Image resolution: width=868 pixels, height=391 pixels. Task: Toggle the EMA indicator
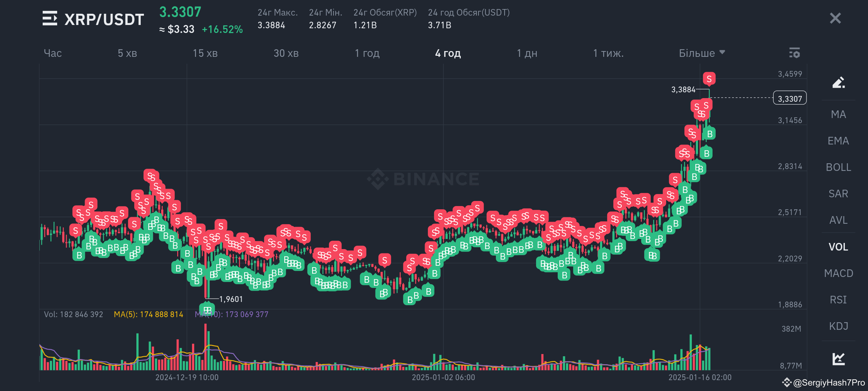click(838, 141)
